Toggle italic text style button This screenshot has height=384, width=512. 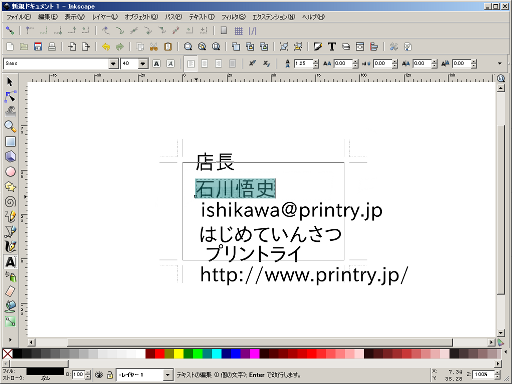pos(171,63)
